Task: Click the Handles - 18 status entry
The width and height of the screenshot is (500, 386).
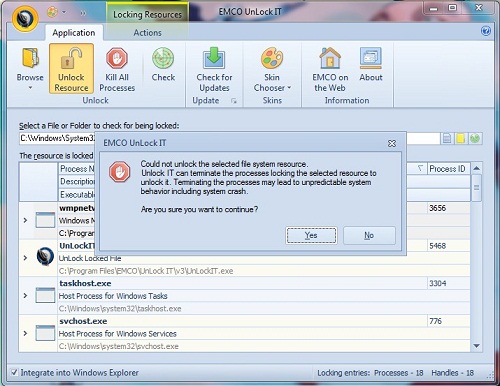Action: tap(452, 373)
